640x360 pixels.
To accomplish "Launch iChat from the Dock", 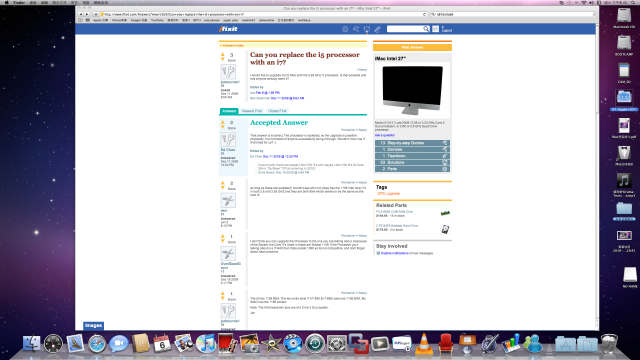I will (x=119, y=344).
